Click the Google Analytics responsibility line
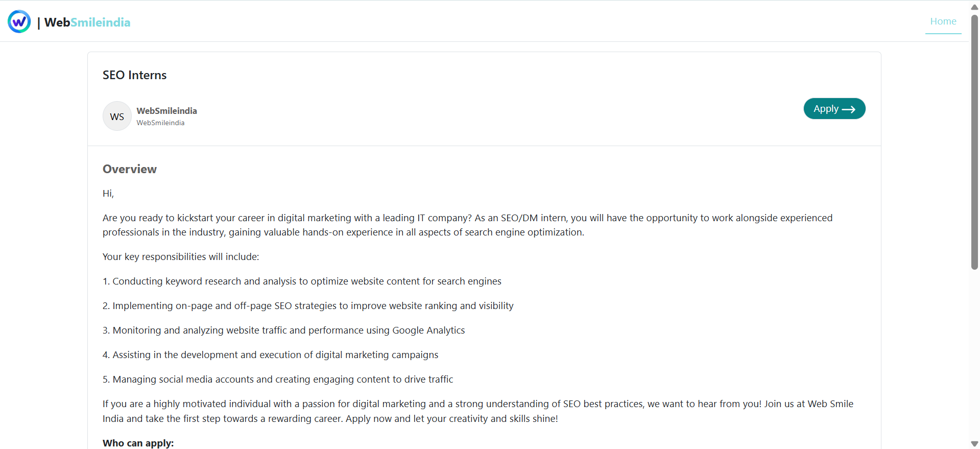The height and width of the screenshot is (449, 980). [x=284, y=330]
